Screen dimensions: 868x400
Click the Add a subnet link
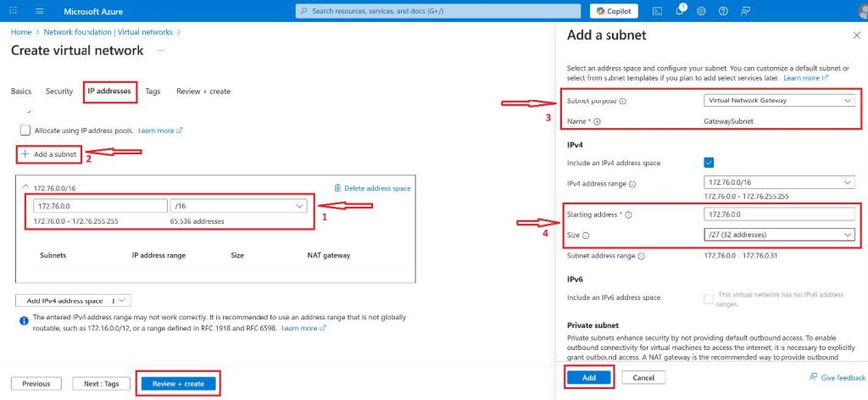[49, 154]
